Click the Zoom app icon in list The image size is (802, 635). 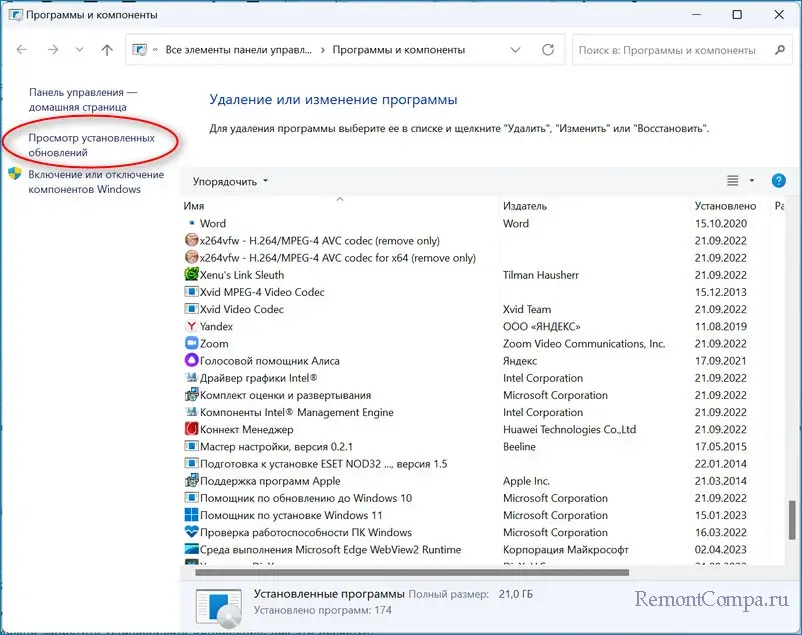click(x=192, y=343)
